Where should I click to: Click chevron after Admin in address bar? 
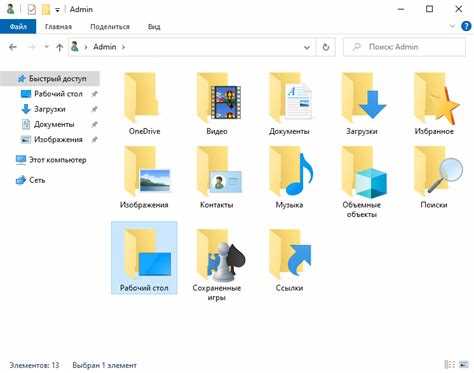[123, 47]
